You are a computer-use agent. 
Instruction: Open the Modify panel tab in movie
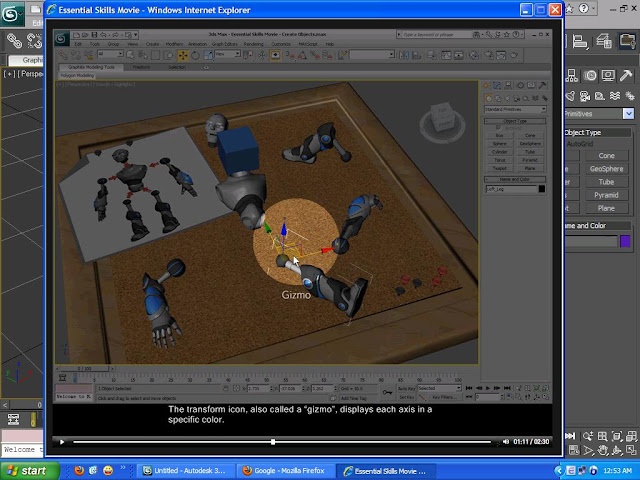coord(497,85)
